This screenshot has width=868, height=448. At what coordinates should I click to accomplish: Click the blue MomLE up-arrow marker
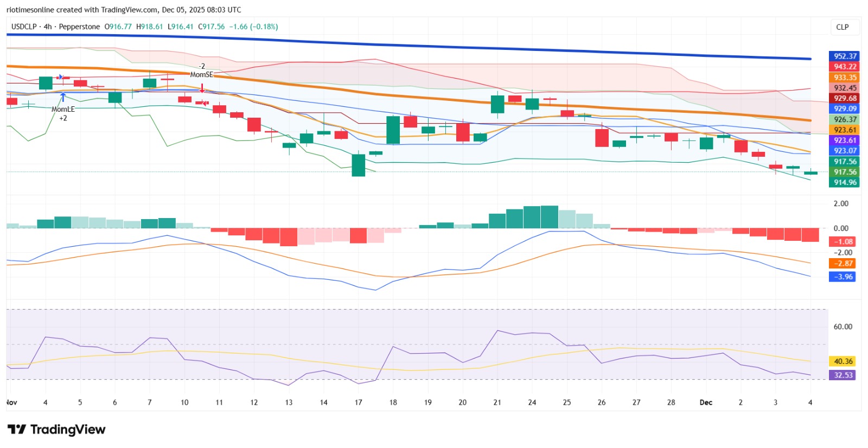(x=63, y=98)
